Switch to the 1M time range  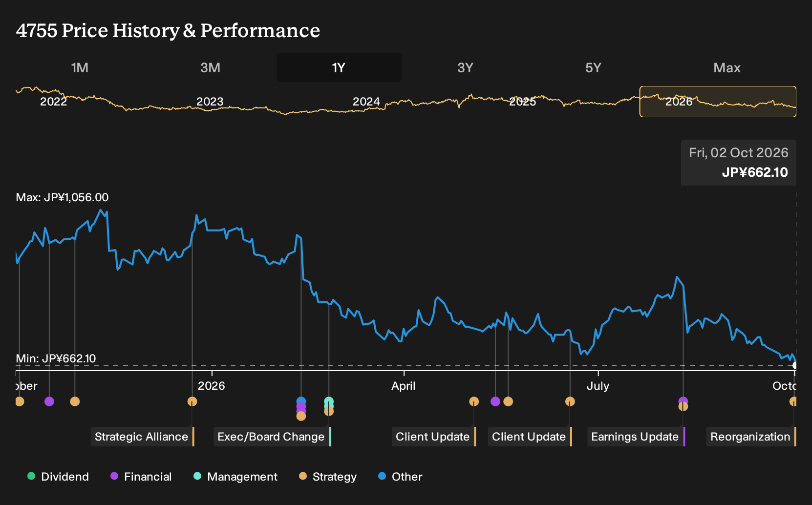[x=80, y=67]
